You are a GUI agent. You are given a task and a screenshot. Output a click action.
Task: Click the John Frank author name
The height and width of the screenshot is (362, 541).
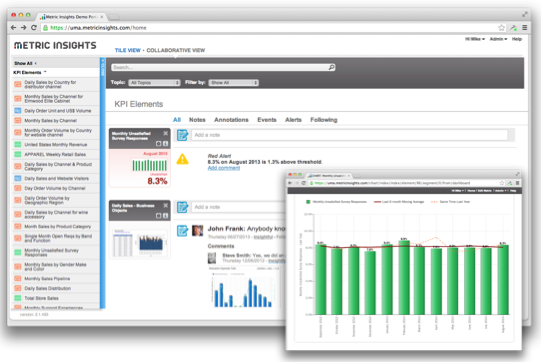(226, 229)
